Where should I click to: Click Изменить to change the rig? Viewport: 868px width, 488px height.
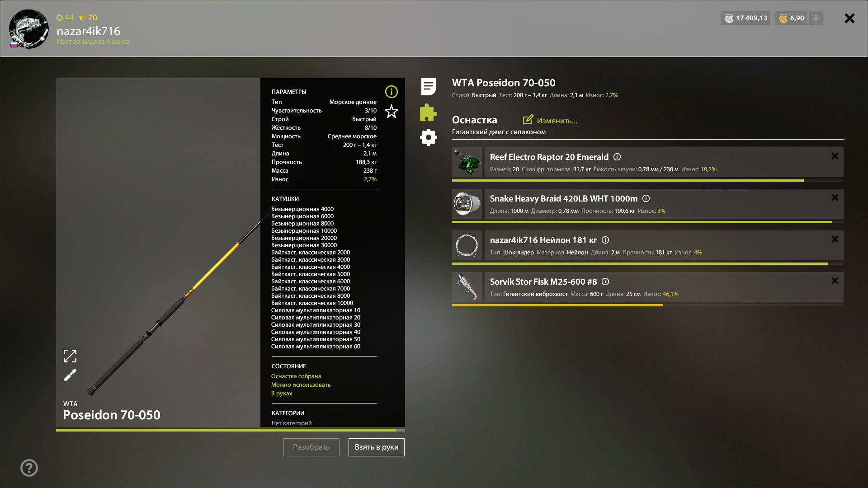coord(550,120)
